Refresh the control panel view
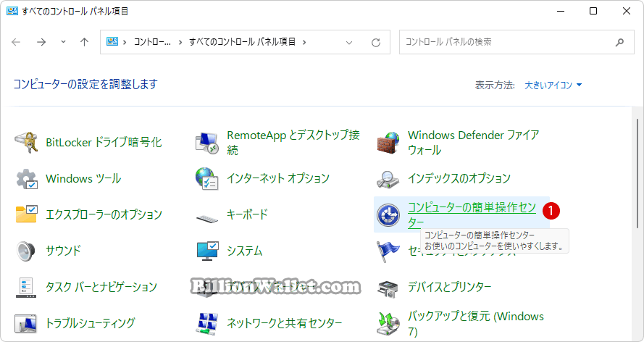The width and height of the screenshot is (644, 342). [376, 42]
